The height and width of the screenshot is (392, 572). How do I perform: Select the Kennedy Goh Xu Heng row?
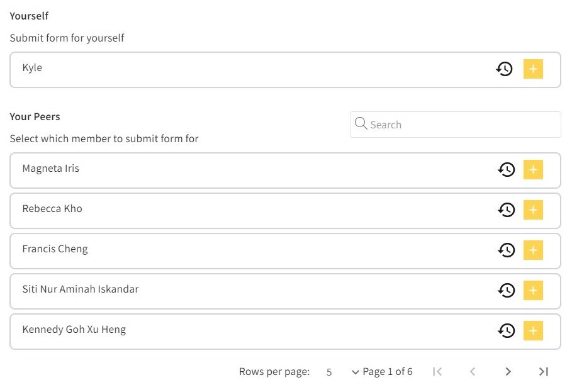point(285,332)
